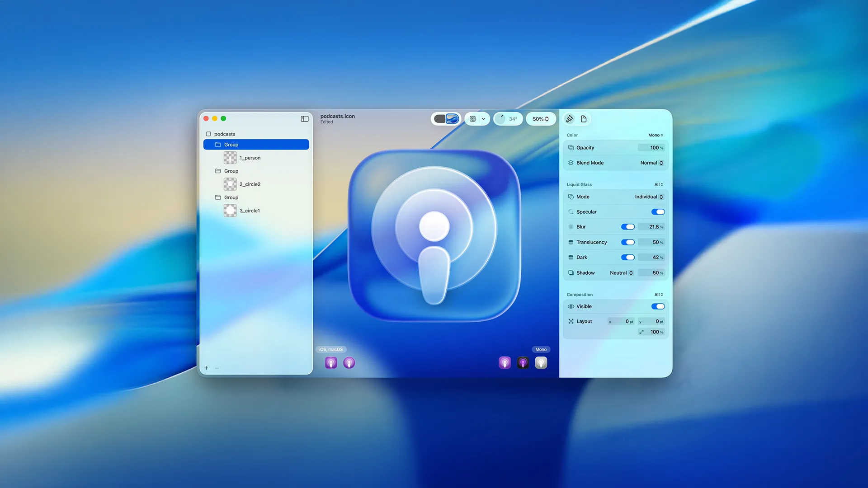Screen dimensions: 868x488
Task: Open the grid overlay options chevron
Action: [484, 119]
